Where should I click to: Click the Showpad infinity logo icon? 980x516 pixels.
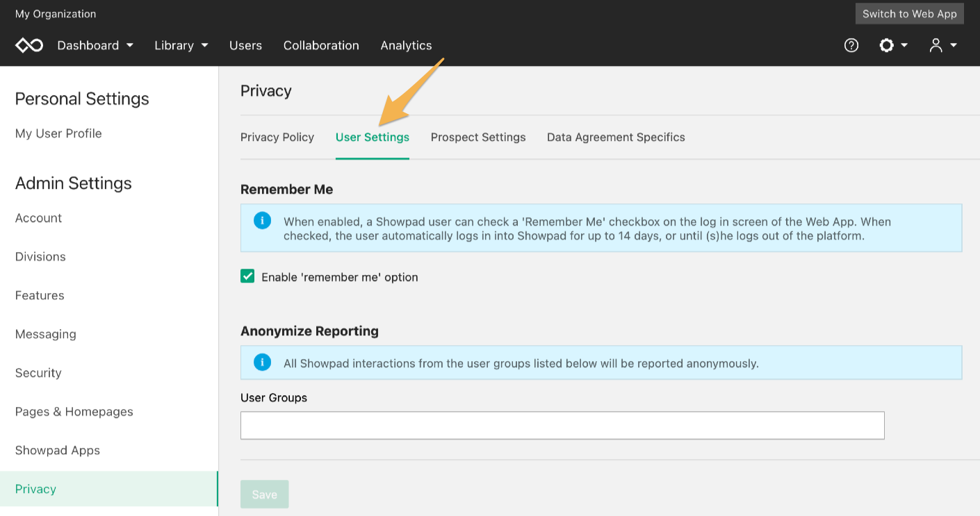[29, 45]
